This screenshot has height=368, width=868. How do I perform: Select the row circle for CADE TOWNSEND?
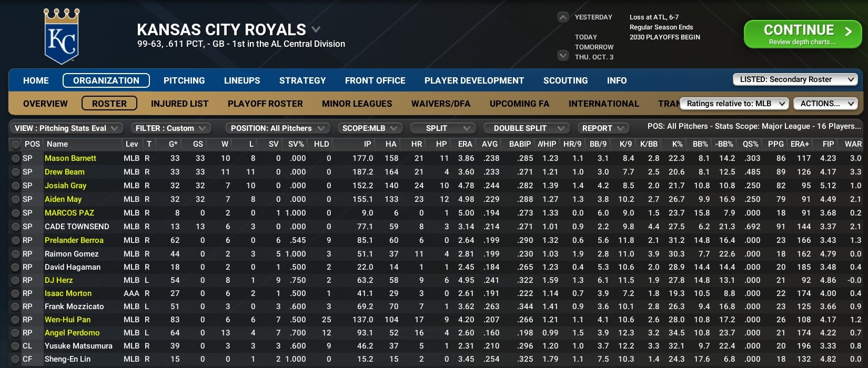pos(15,227)
